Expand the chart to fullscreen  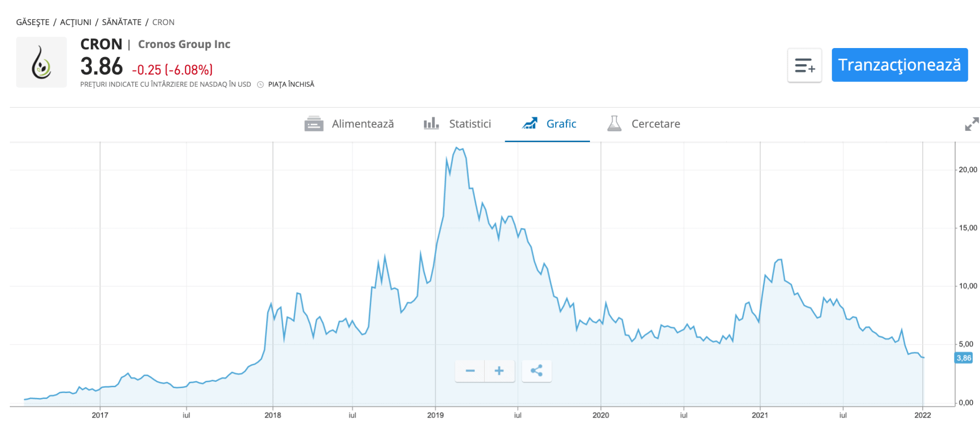972,124
